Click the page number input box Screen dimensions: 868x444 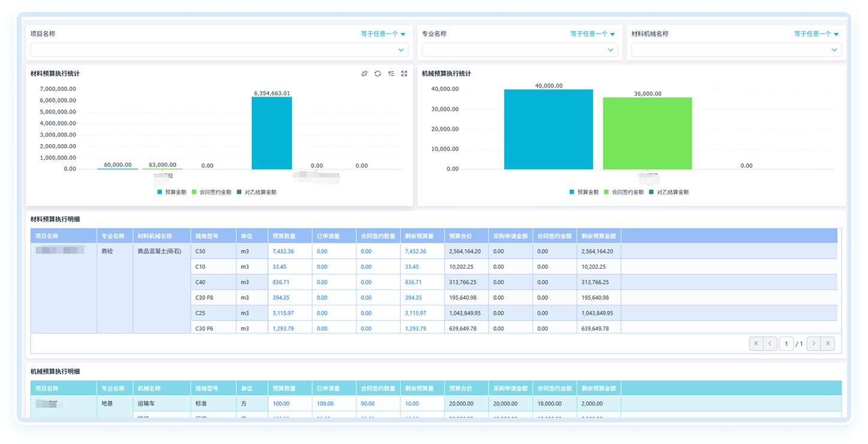786,344
